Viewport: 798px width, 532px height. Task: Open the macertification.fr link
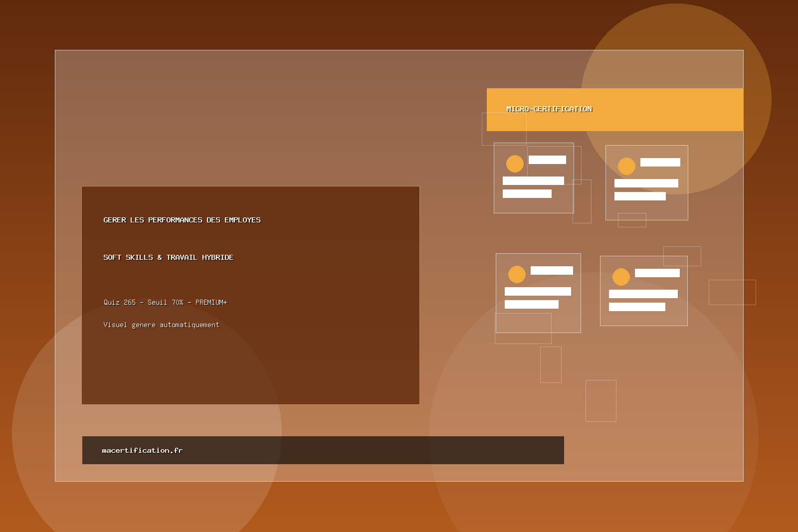pyautogui.click(x=142, y=450)
